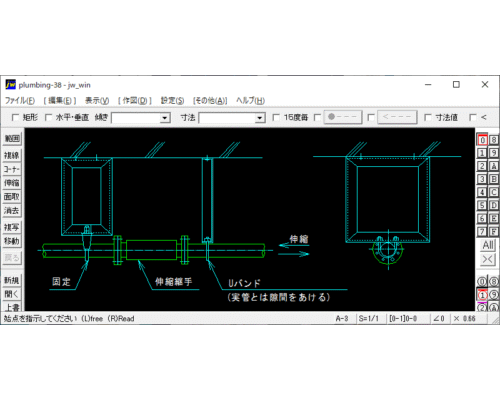Image resolution: width=500 pixels, height=400 pixels.
Task: Click the arrow-line style button
Action: pyautogui.click(x=397, y=117)
